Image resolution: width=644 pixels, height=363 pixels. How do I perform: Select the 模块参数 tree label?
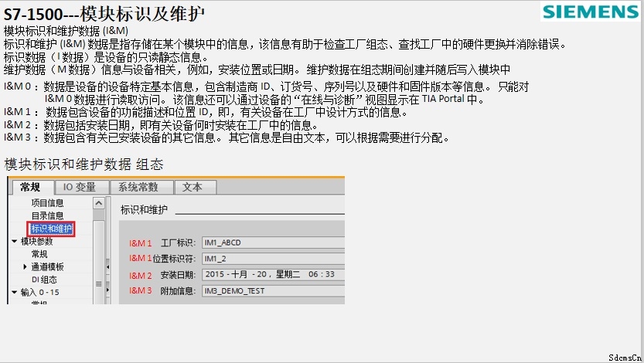(x=37, y=241)
